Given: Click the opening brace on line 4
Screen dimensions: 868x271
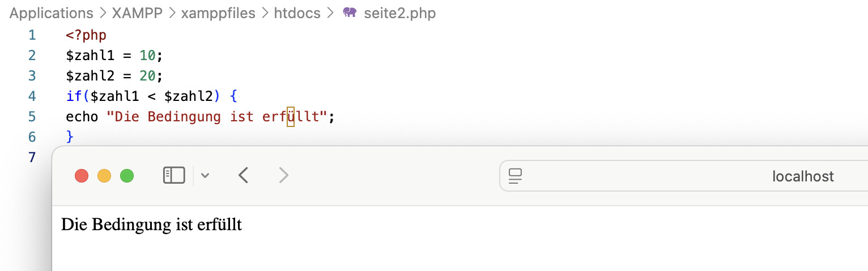Looking at the screenshot, I should 233,96.
